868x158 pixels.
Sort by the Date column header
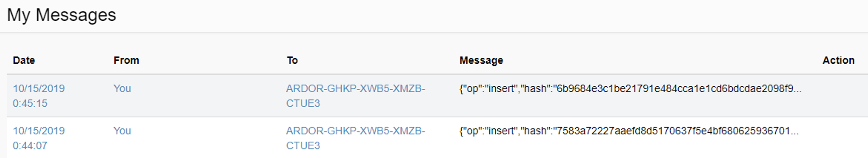pyautogui.click(x=24, y=60)
